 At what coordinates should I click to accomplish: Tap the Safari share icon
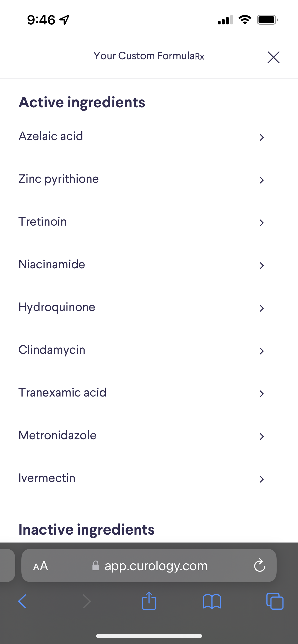click(x=149, y=601)
